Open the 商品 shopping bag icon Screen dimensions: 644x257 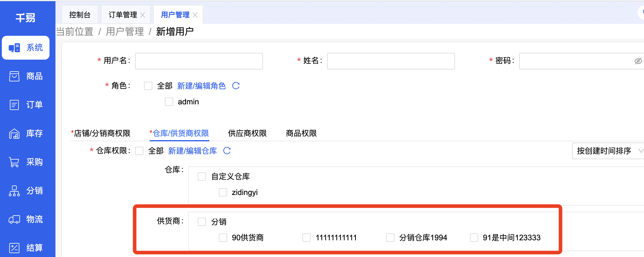click(x=14, y=76)
